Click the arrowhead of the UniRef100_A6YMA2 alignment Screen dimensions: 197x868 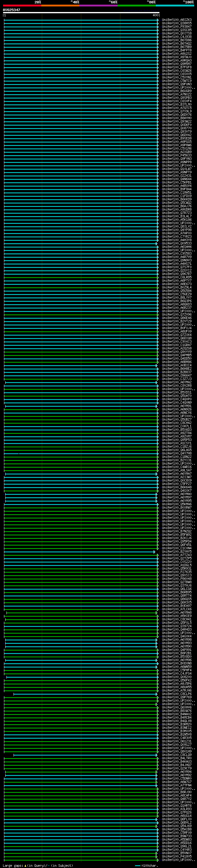click(157, 382)
